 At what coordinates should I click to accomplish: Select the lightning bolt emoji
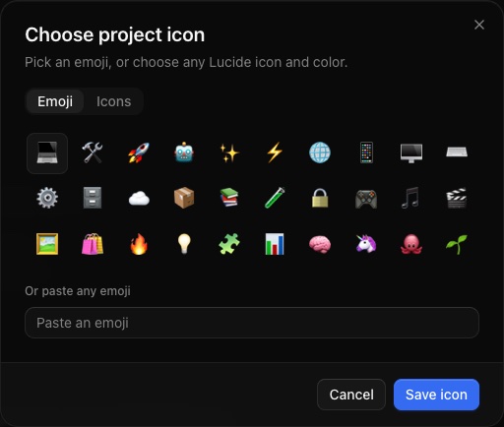[275, 152]
